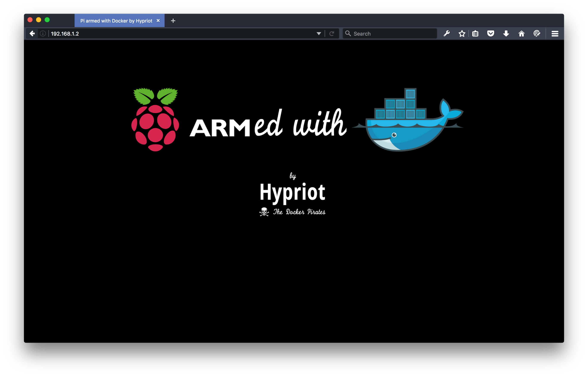Image resolution: width=588 pixels, height=377 pixels.
Task: Bookmark this page with the star icon
Action: point(462,33)
